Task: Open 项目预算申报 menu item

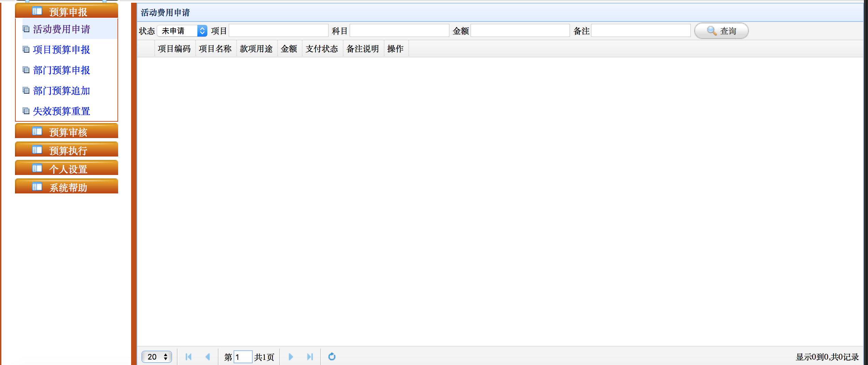Action: [x=61, y=50]
